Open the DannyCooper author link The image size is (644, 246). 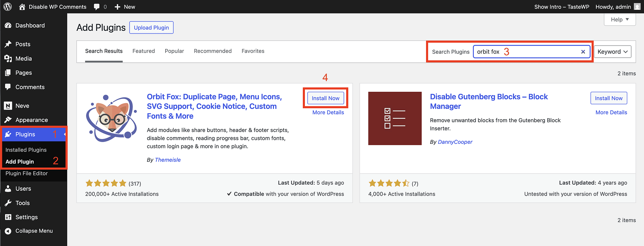[455, 142]
